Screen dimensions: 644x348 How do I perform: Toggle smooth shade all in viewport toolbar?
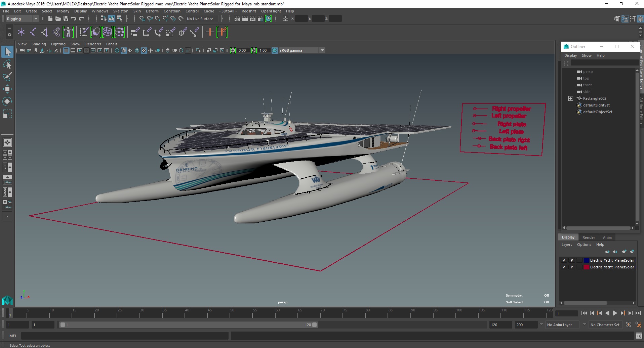click(124, 50)
